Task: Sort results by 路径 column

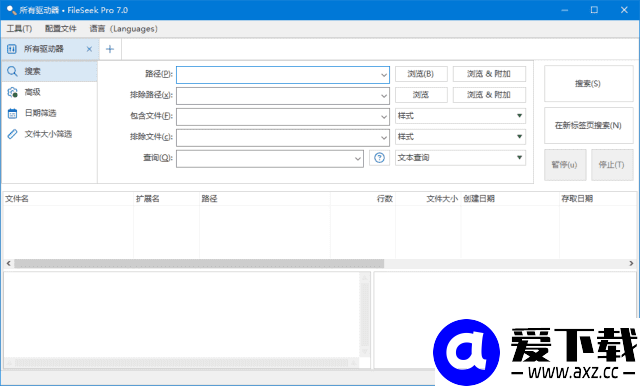Action: pyautogui.click(x=265, y=199)
